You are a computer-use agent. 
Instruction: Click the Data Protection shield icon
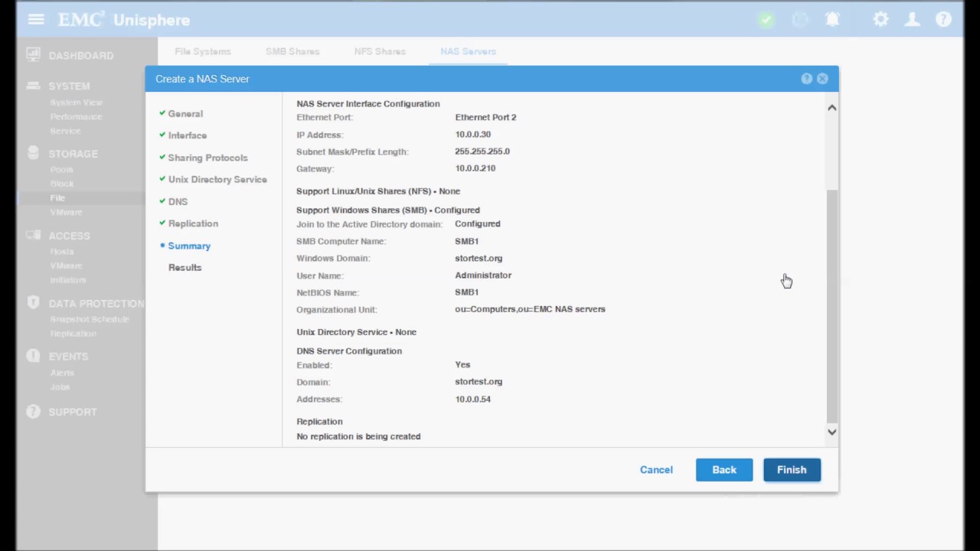click(33, 303)
